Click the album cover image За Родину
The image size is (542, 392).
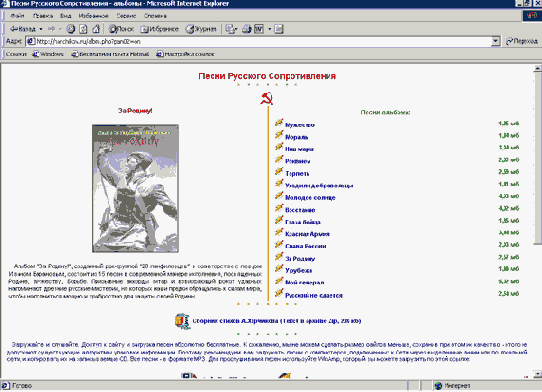pyautogui.click(x=136, y=188)
